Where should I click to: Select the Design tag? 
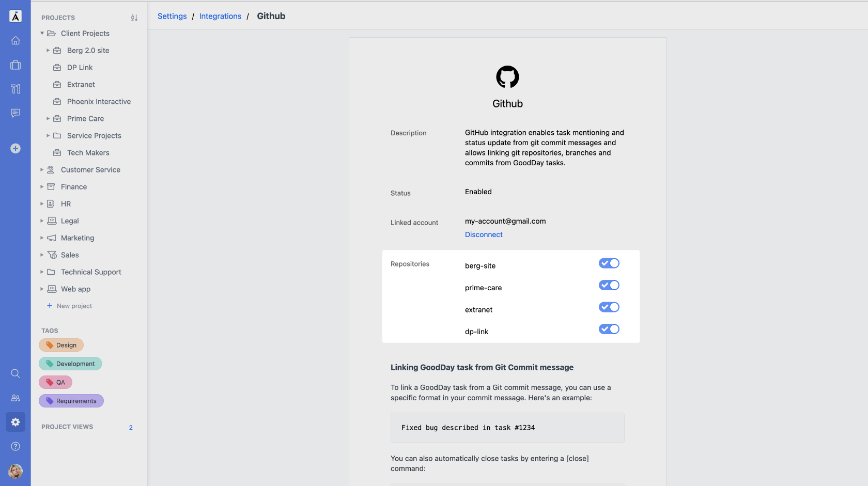point(61,345)
